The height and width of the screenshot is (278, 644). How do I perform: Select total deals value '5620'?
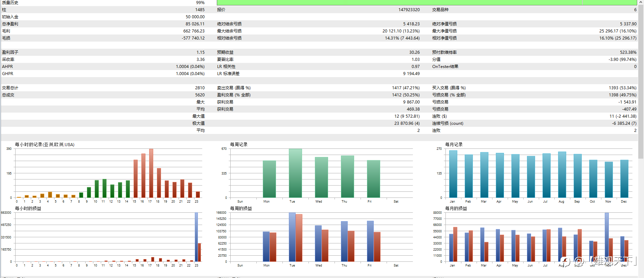(x=200, y=95)
